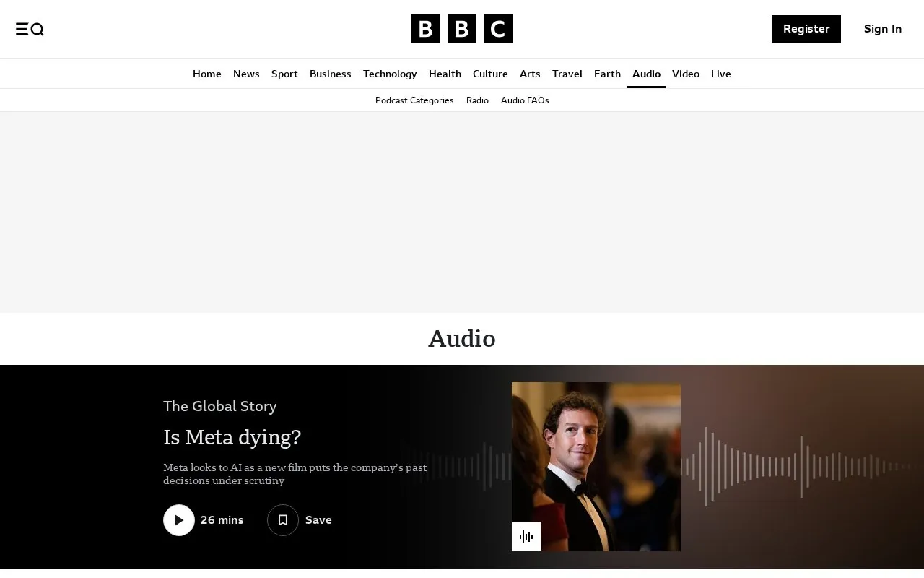Image resolution: width=924 pixels, height=578 pixels.
Task: Click the episode description about Meta and AI
Action: tap(295, 474)
